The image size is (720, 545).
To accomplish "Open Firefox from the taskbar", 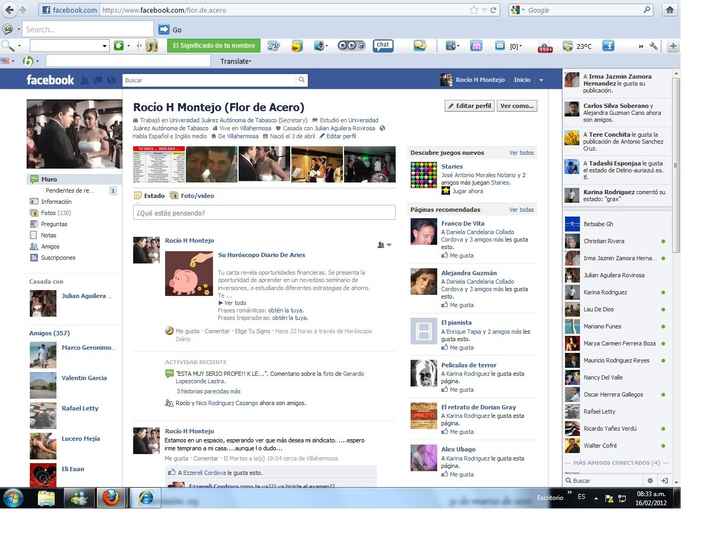I will (111, 498).
